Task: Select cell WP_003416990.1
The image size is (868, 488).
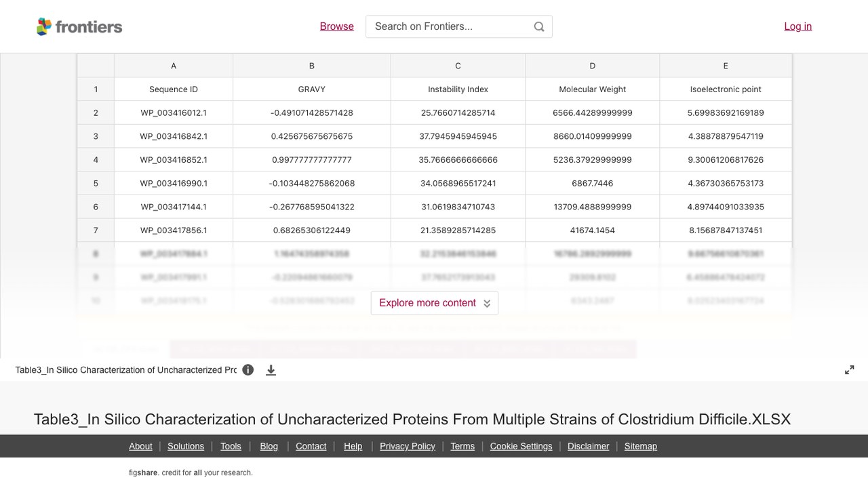Action: (174, 183)
